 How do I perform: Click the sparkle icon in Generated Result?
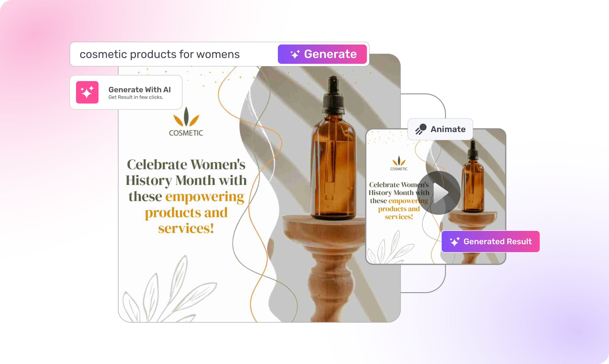coord(455,242)
